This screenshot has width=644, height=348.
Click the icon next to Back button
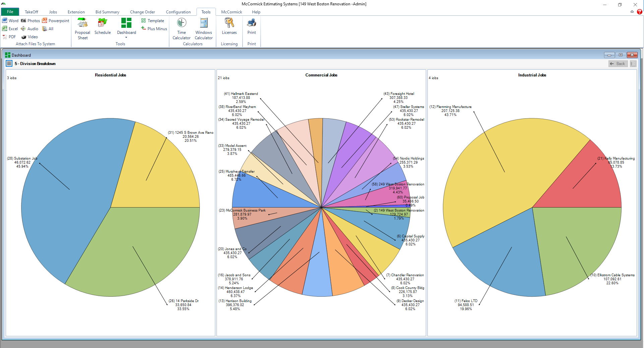[633, 64]
